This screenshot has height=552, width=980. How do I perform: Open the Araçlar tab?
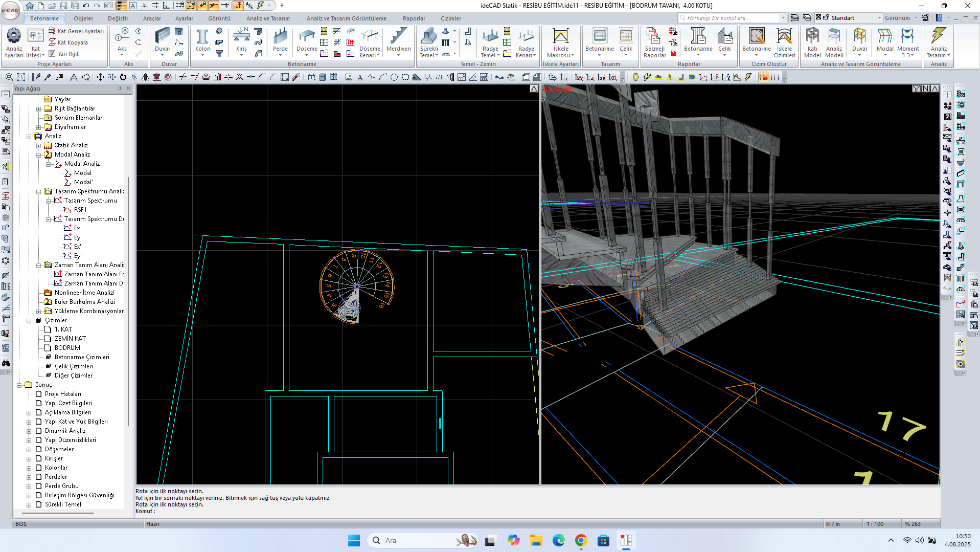click(x=152, y=18)
